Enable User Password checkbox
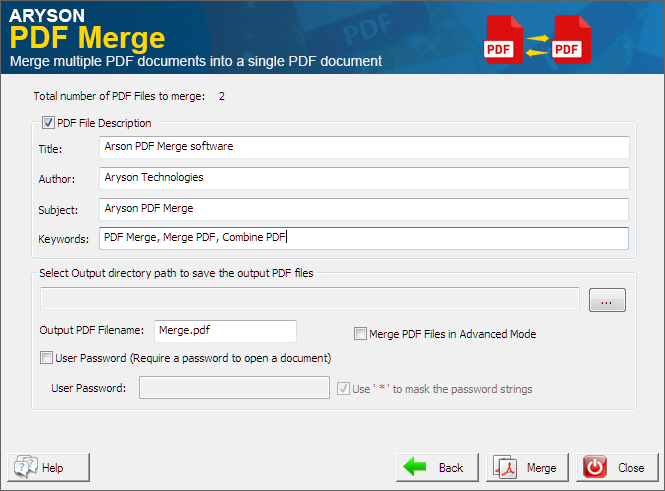The height and width of the screenshot is (491, 665). pyautogui.click(x=46, y=357)
